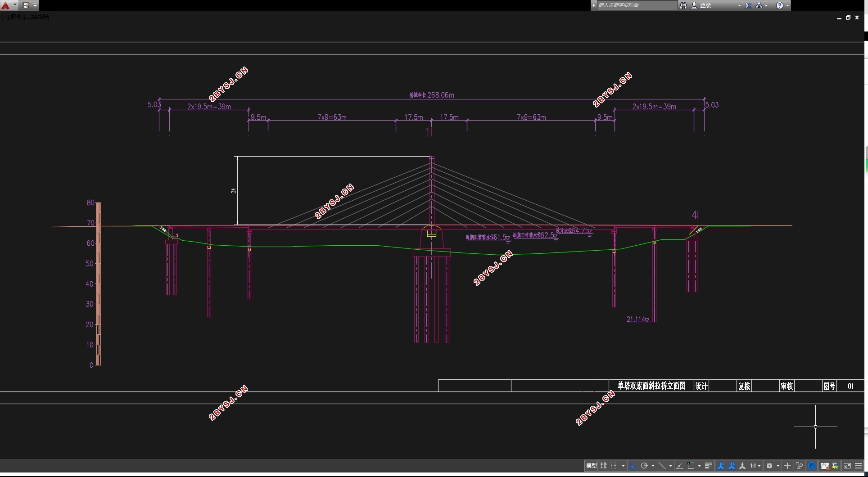Viewport: 868px width, 477px height.
Task: Click the [-] viewport controls label
Action: pos(5,17)
